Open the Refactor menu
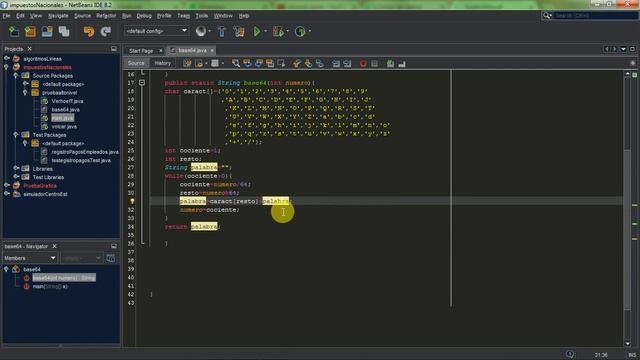The image size is (640, 360). (106, 16)
